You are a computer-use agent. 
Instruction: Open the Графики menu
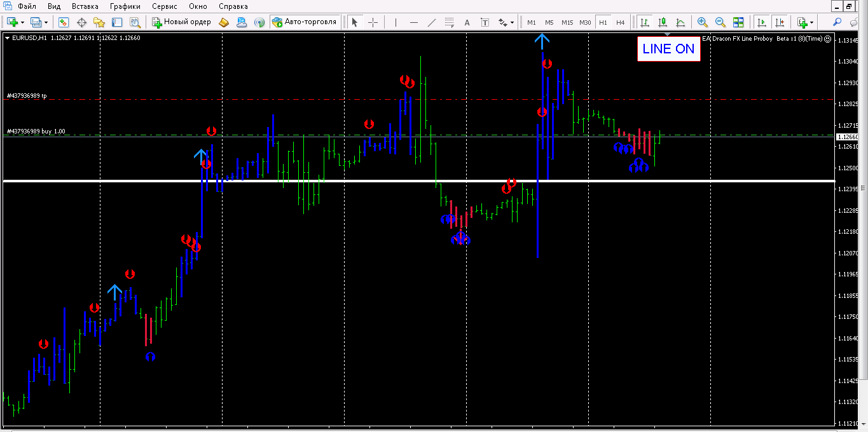[125, 6]
